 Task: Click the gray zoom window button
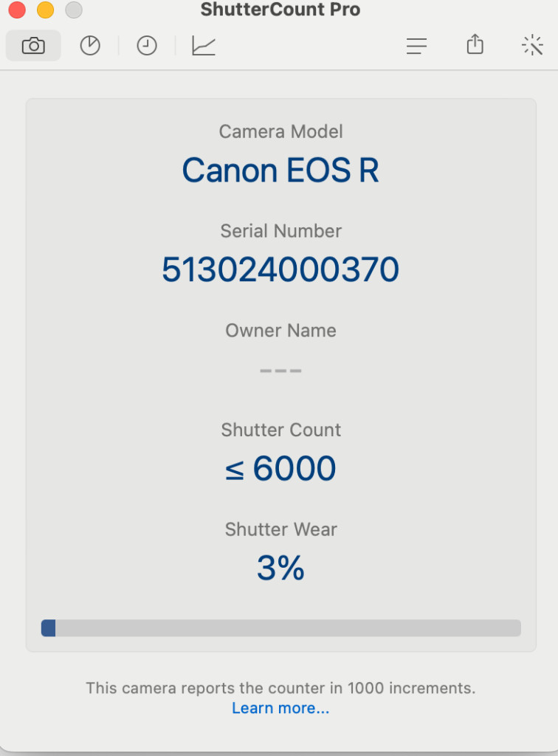[74, 10]
